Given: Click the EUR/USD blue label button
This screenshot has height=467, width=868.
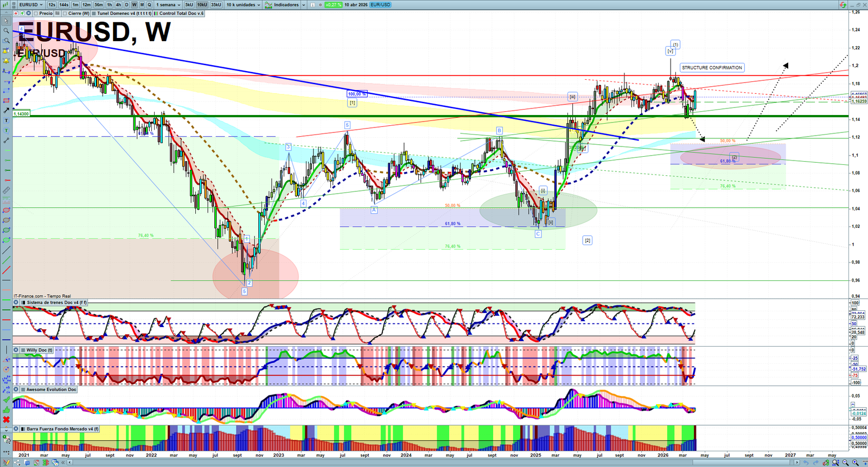Looking at the screenshot, I should tap(380, 4).
